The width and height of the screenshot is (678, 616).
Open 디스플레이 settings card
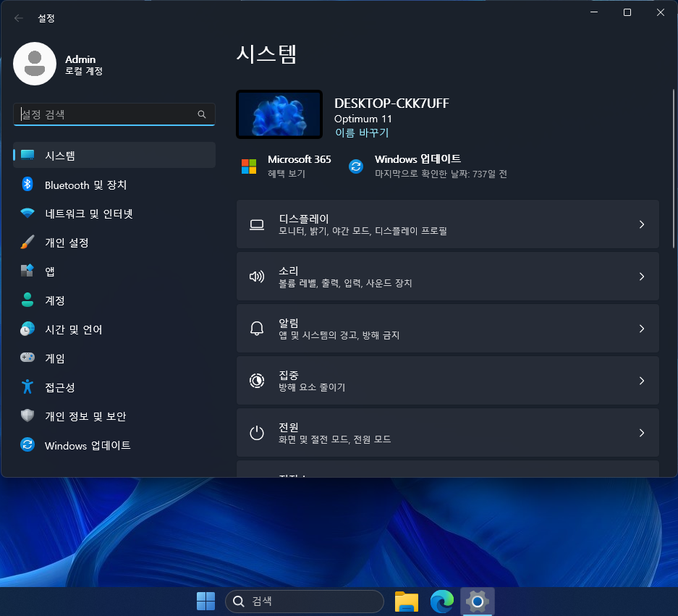(447, 224)
